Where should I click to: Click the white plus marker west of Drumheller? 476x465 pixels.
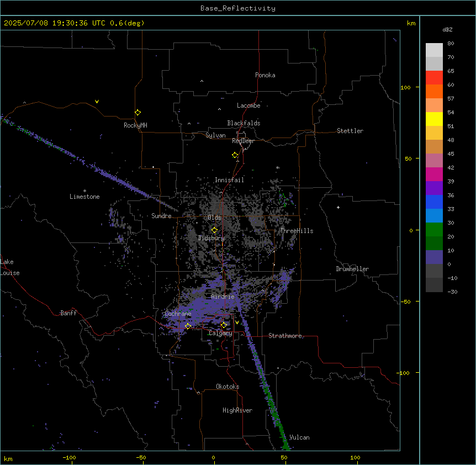(338, 207)
